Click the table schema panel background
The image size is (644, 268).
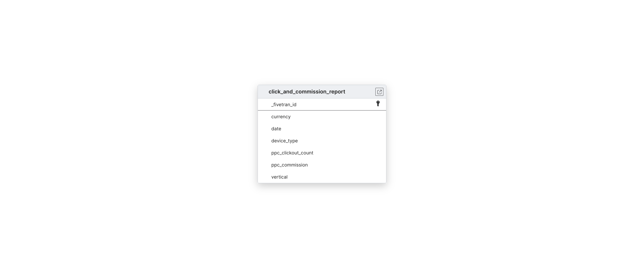(322, 134)
